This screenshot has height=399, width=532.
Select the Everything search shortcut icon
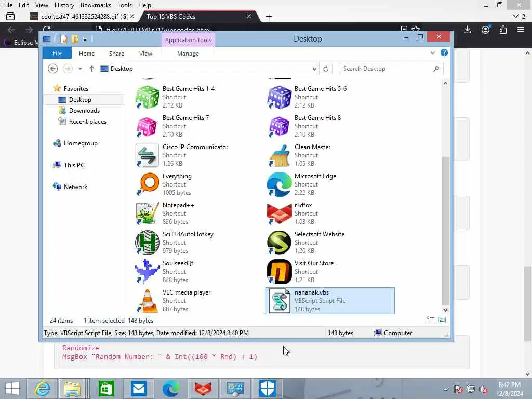pyautogui.click(x=147, y=184)
